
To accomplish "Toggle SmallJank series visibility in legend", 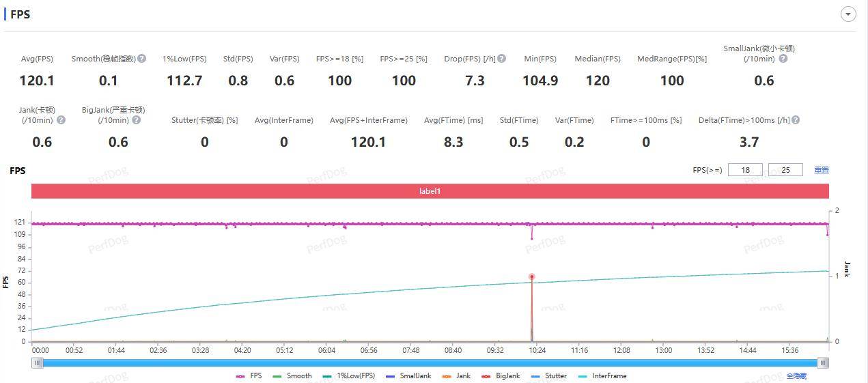I will 408,376.
